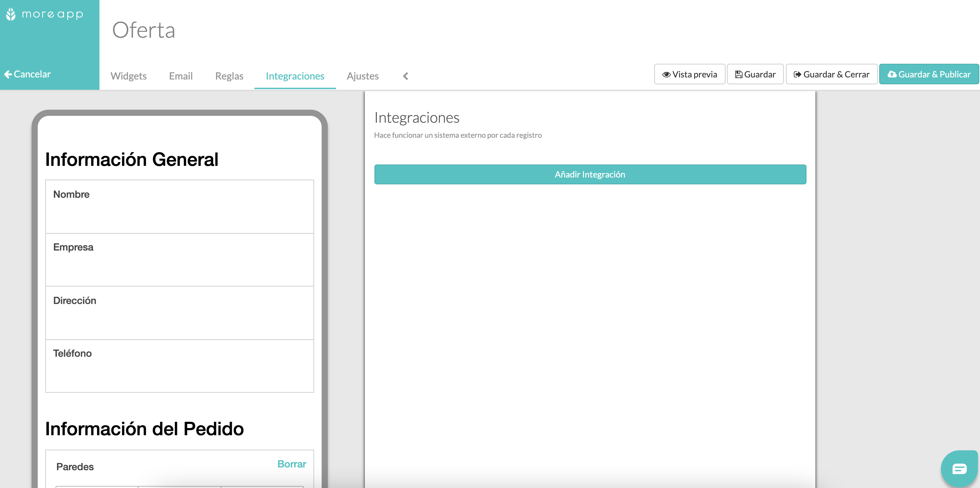Click the Información General header
Image resolution: width=980 pixels, height=488 pixels.
click(132, 159)
